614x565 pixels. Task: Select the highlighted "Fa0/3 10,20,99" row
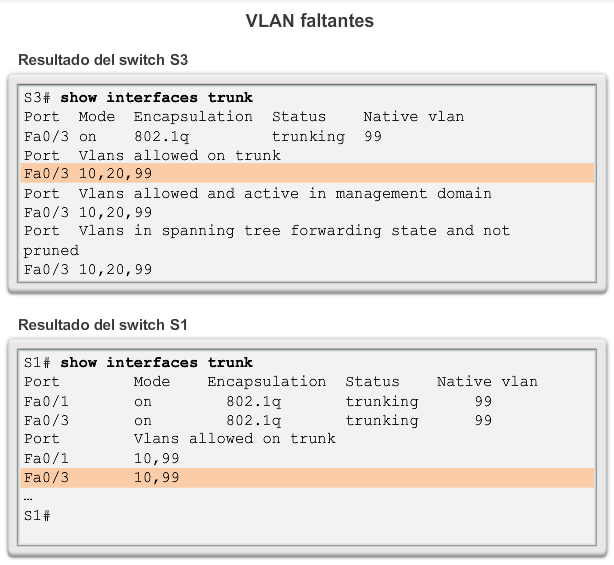click(x=88, y=174)
